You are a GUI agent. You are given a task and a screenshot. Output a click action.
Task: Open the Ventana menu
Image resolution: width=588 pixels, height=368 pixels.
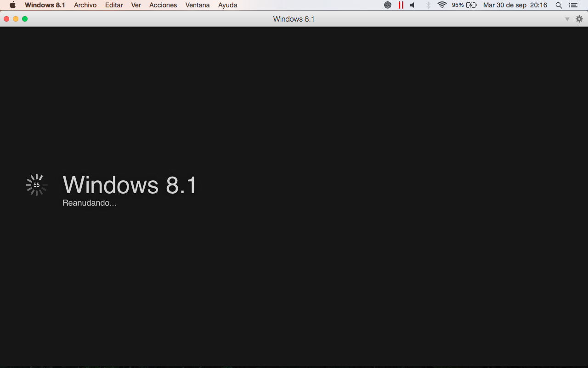198,5
